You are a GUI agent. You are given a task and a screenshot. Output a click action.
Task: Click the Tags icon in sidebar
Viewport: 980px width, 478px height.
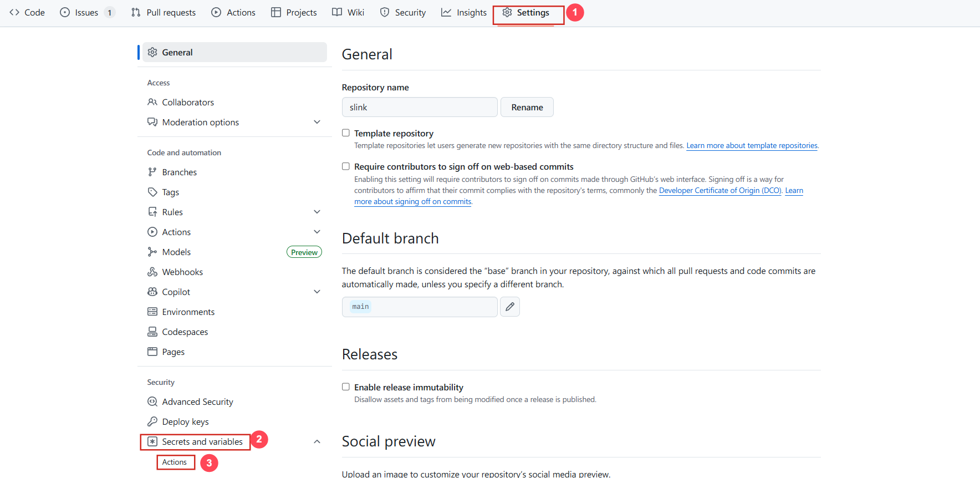click(152, 192)
